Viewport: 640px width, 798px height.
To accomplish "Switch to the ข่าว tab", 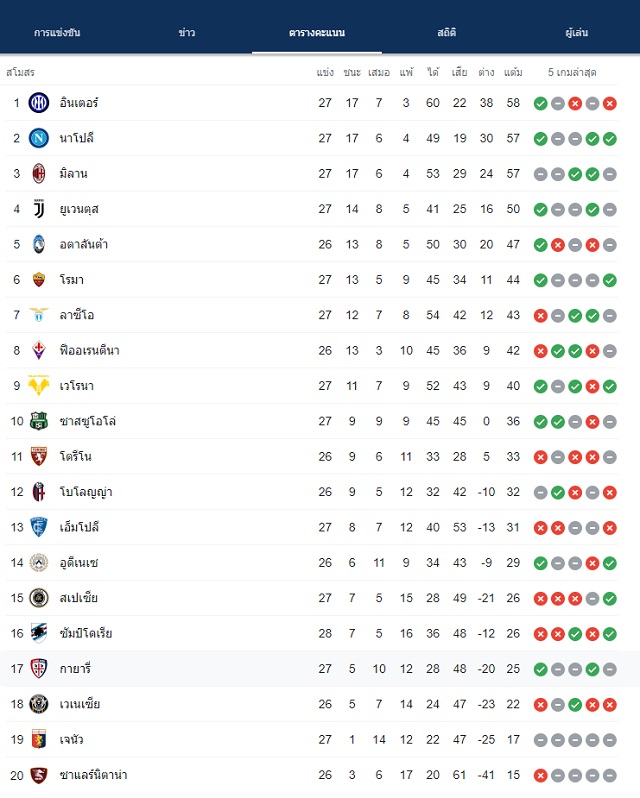I will point(187,33).
